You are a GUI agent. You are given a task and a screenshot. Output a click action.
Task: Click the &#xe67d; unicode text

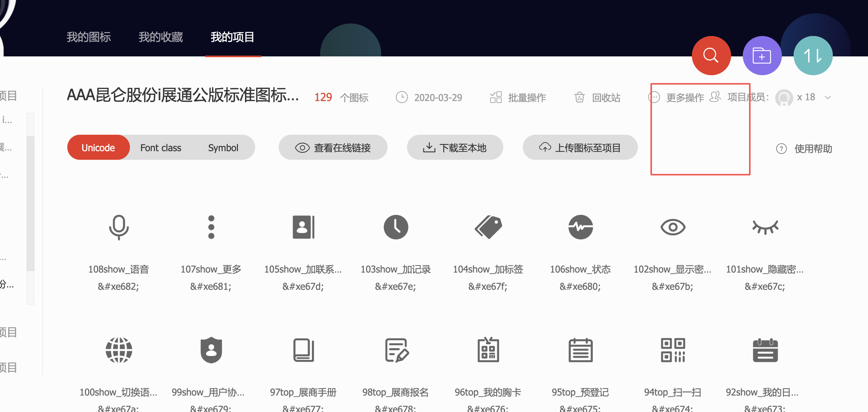[x=303, y=287]
